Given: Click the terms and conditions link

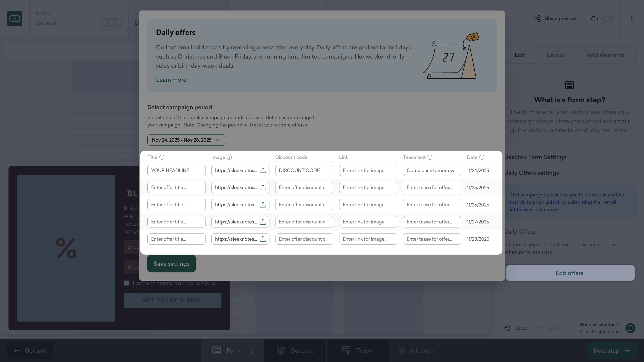Looking at the screenshot, I should pos(186,283).
